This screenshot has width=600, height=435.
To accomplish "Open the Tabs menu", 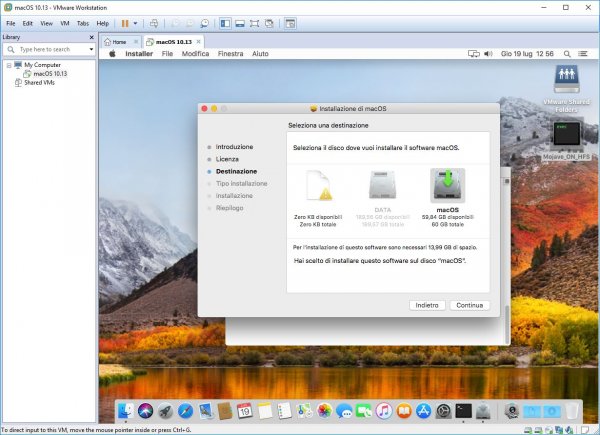I will [x=83, y=23].
